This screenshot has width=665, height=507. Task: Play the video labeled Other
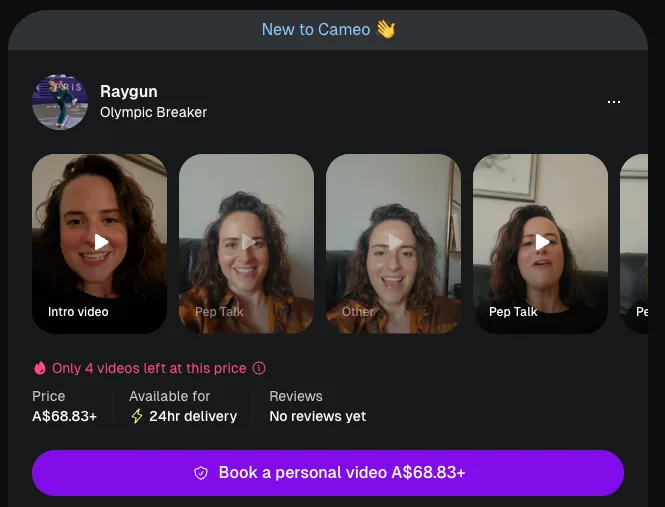(x=393, y=244)
